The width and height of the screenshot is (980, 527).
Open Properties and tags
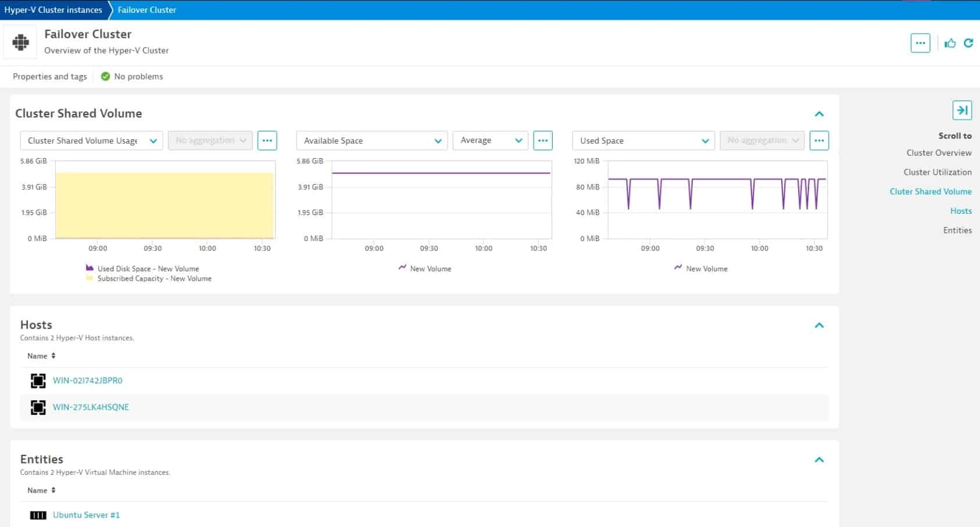tap(50, 77)
